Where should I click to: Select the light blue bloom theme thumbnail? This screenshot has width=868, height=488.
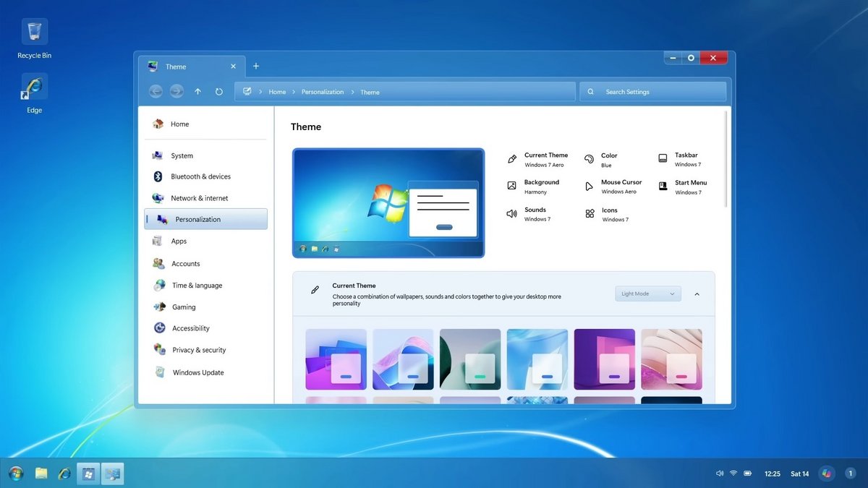click(x=537, y=359)
